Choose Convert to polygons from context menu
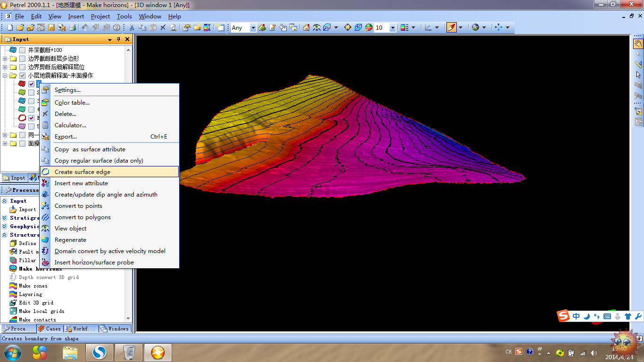 tap(109, 217)
